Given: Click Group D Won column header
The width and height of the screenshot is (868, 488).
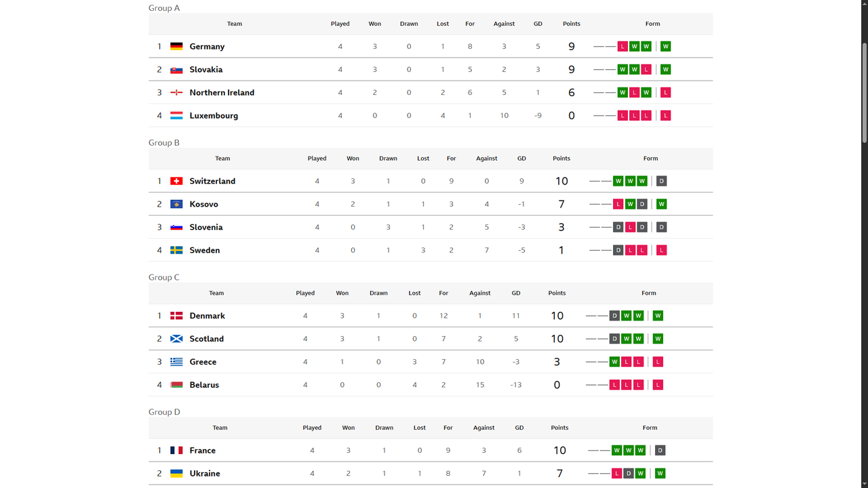Looking at the screenshot, I should (x=349, y=428).
